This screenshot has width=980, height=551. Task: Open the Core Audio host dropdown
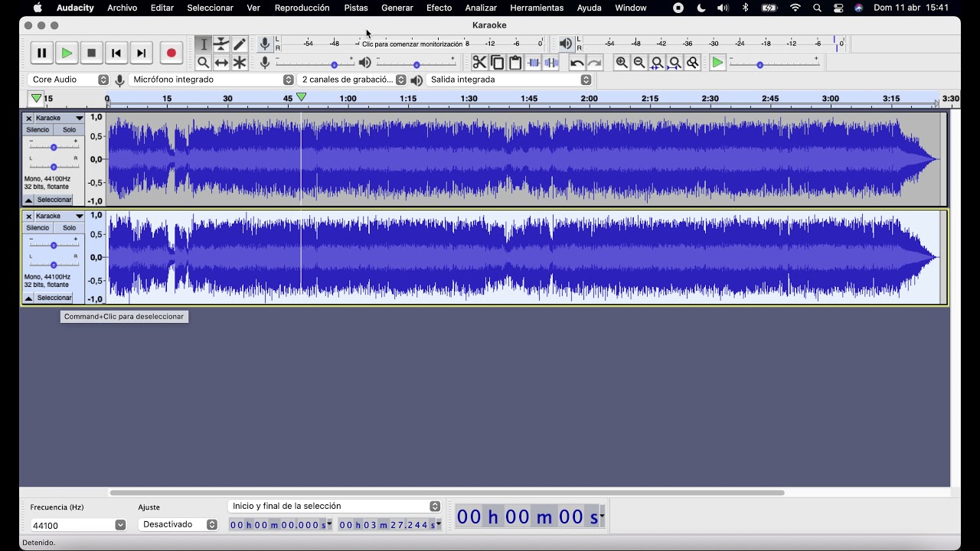pyautogui.click(x=69, y=80)
